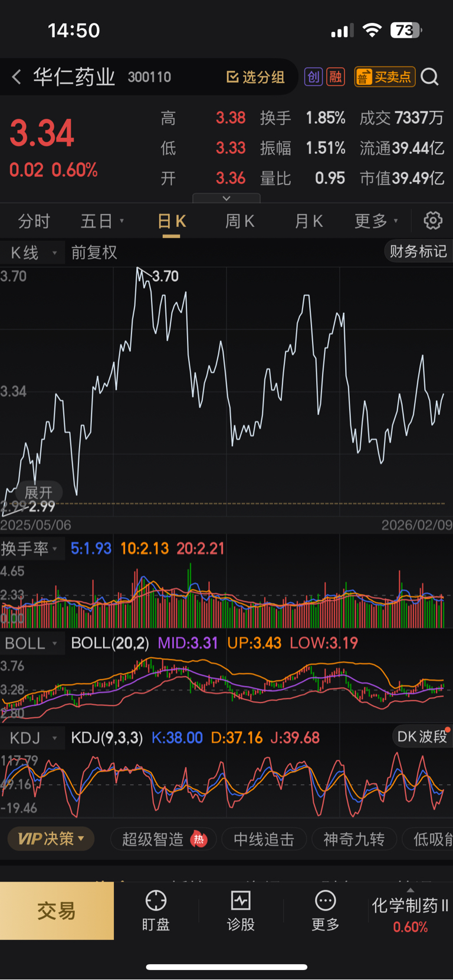Tap the turnover 5:1.93 average value

[91, 549]
